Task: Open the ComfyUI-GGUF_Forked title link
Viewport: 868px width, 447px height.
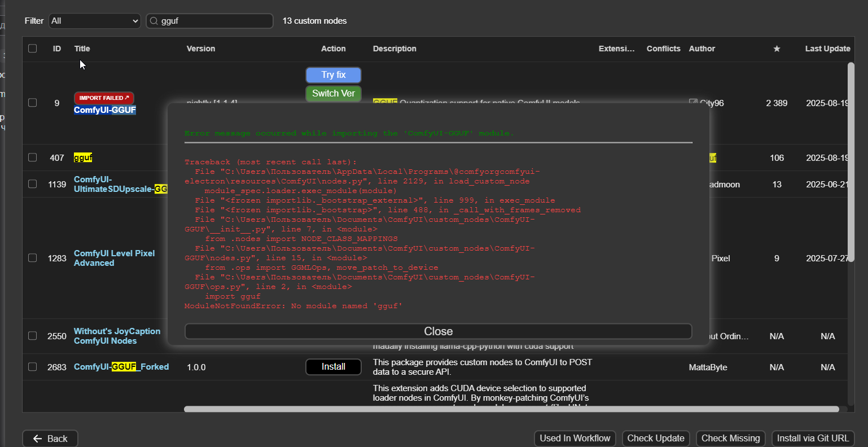Action: [x=121, y=367]
